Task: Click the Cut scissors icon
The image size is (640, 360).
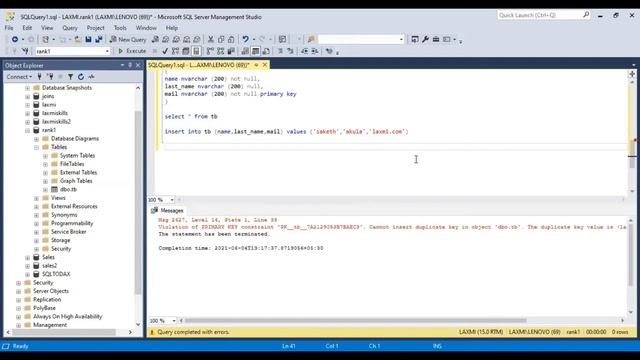Action: (211, 39)
